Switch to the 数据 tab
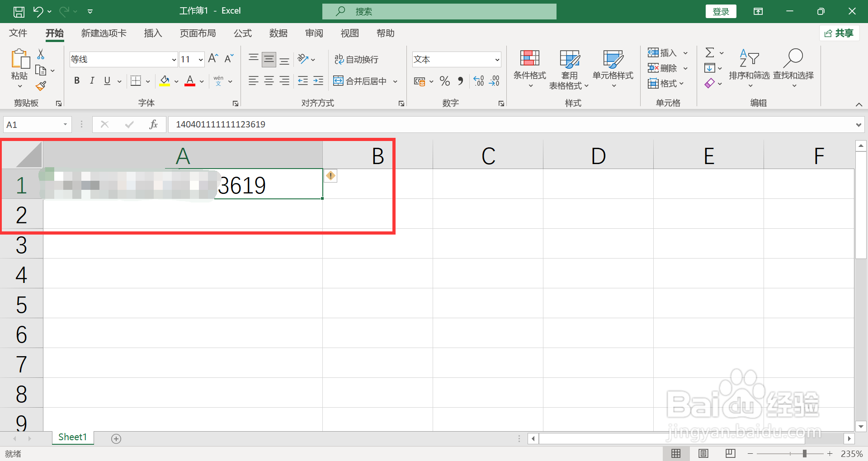The width and height of the screenshot is (868, 461). [x=278, y=33]
